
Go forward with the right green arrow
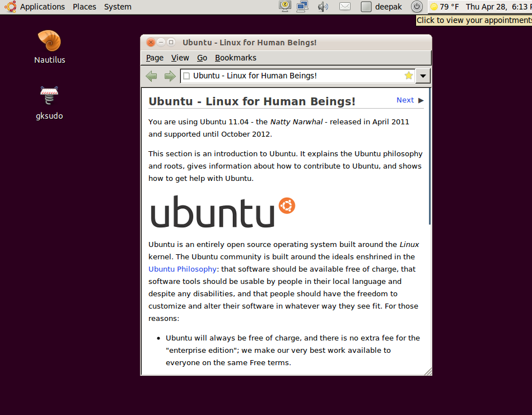pyautogui.click(x=170, y=76)
